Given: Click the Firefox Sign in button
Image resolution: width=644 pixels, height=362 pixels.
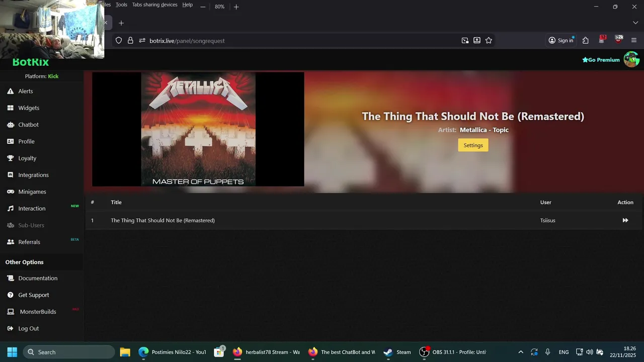Looking at the screenshot, I should tap(561, 40).
